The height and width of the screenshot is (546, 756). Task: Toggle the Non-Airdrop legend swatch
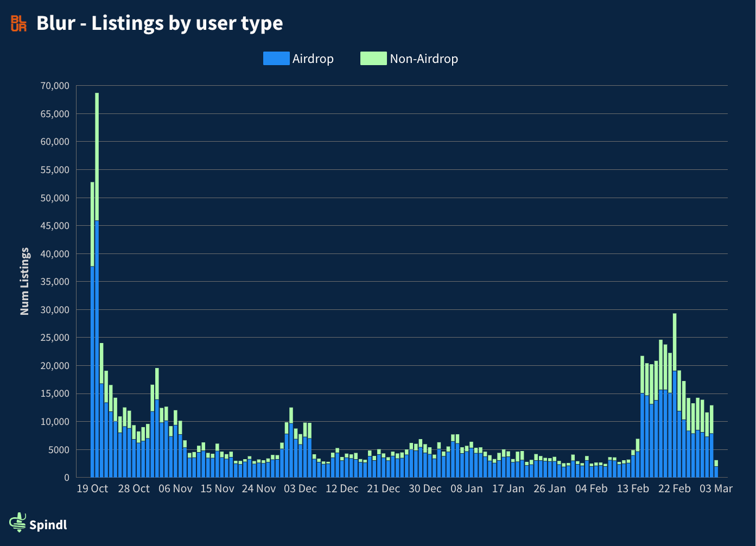pyautogui.click(x=373, y=59)
